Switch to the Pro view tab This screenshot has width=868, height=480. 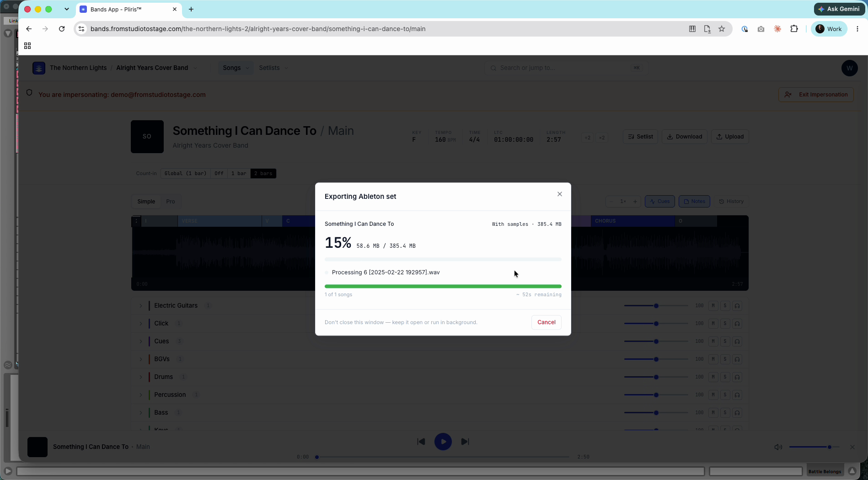171,202
